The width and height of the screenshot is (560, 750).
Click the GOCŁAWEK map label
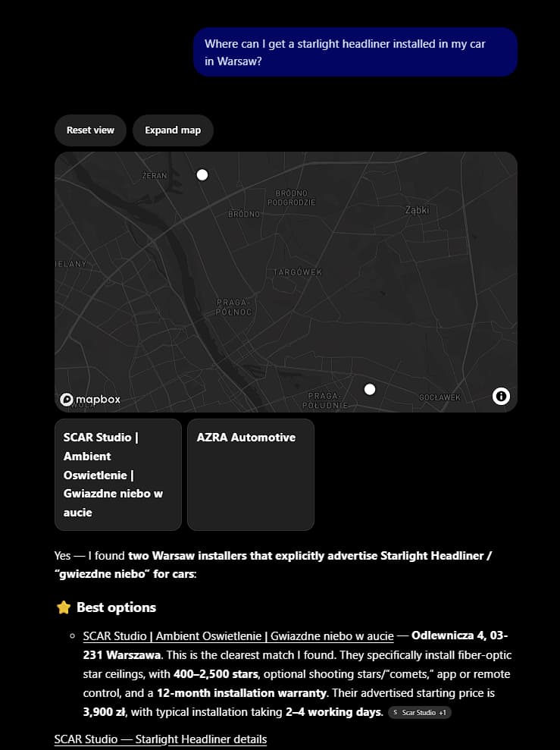coord(440,397)
